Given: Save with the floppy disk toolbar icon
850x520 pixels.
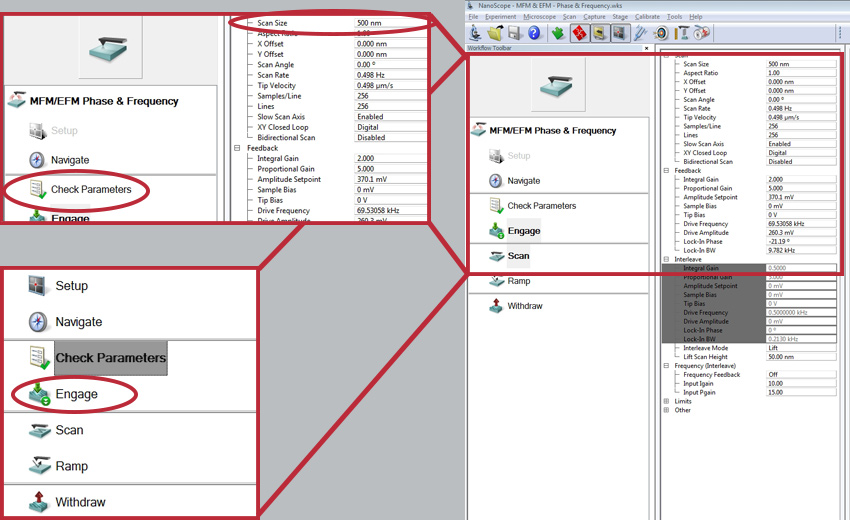Looking at the screenshot, I should tap(514, 33).
